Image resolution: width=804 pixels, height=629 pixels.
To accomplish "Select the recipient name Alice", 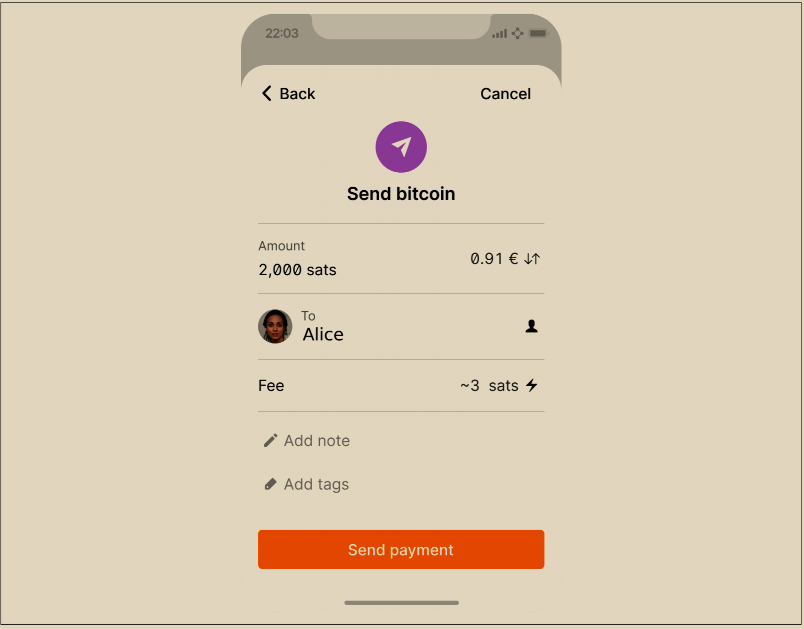I will tap(323, 335).
